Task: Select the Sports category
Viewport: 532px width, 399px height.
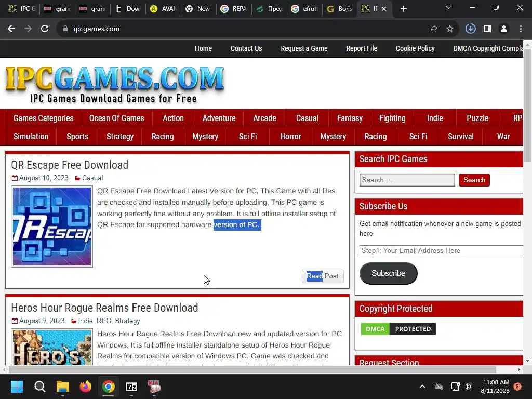Action: coord(77,137)
